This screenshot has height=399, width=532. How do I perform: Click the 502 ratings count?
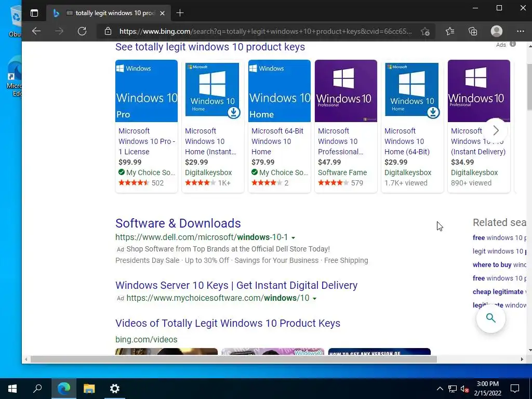(157, 183)
